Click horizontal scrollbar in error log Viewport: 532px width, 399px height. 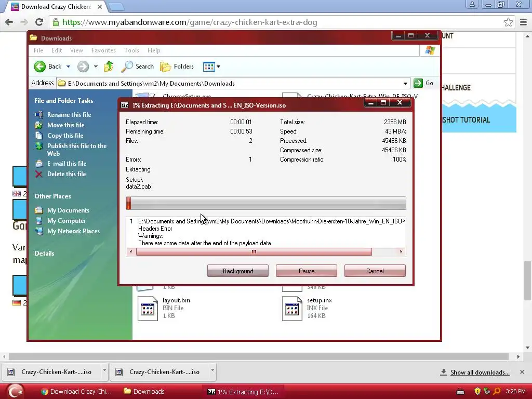click(254, 251)
